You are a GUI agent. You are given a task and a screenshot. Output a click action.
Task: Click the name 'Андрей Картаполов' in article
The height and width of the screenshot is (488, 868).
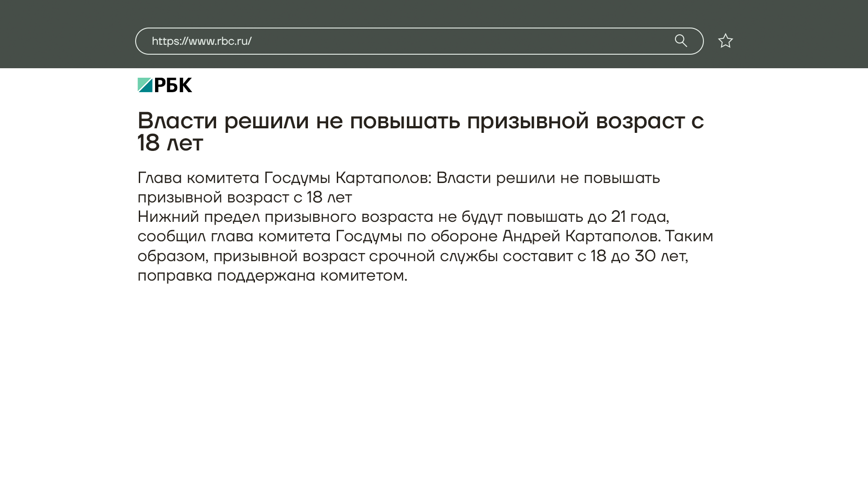[x=581, y=236]
